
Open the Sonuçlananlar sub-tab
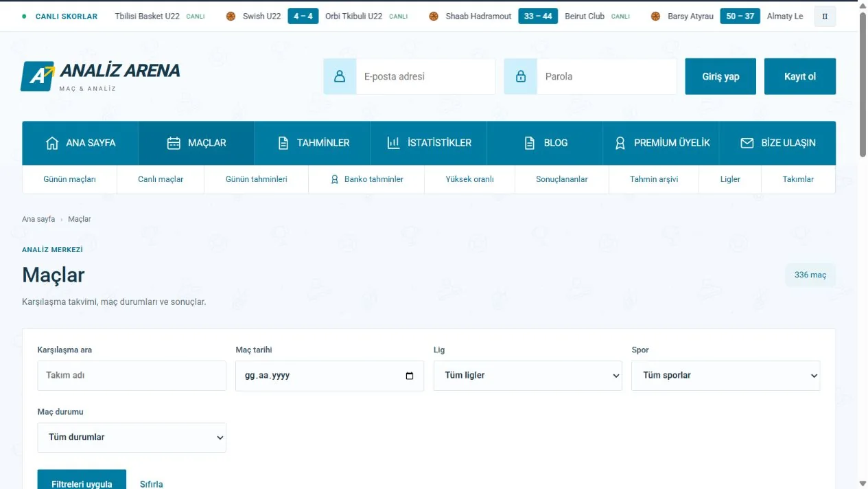(562, 179)
